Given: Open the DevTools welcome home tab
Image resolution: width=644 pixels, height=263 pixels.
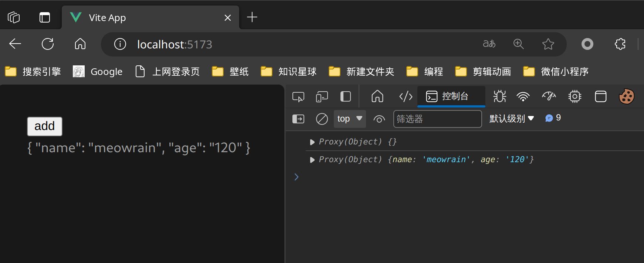Looking at the screenshot, I should [x=377, y=96].
